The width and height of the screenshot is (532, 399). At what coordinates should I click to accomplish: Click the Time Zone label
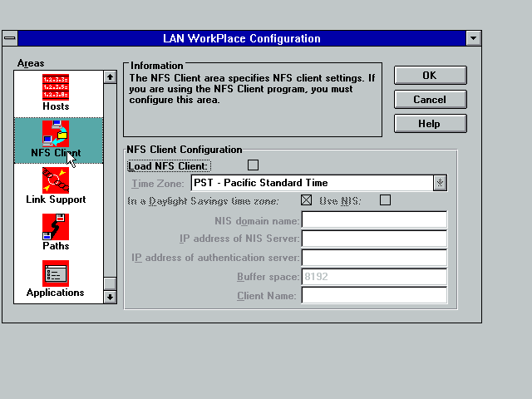click(x=158, y=184)
